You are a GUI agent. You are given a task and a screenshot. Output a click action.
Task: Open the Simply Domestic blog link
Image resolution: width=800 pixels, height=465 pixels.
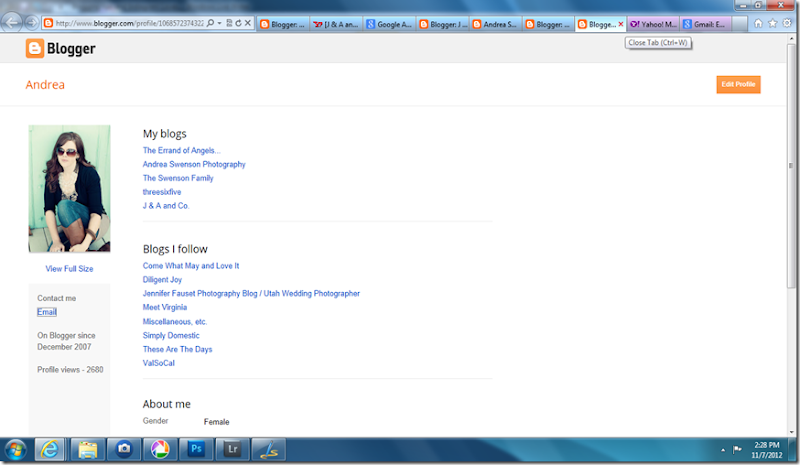click(x=171, y=335)
